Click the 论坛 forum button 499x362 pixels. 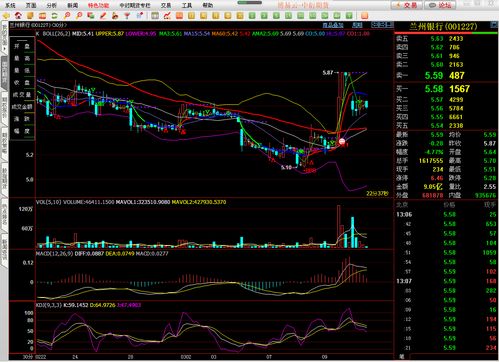(x=440, y=5)
